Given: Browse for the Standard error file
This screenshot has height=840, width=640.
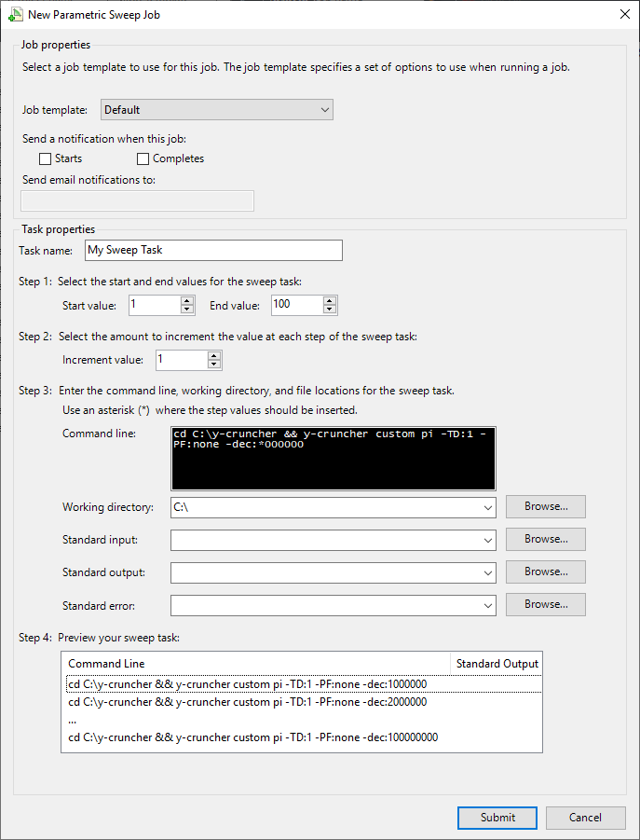Looking at the screenshot, I should [546, 605].
